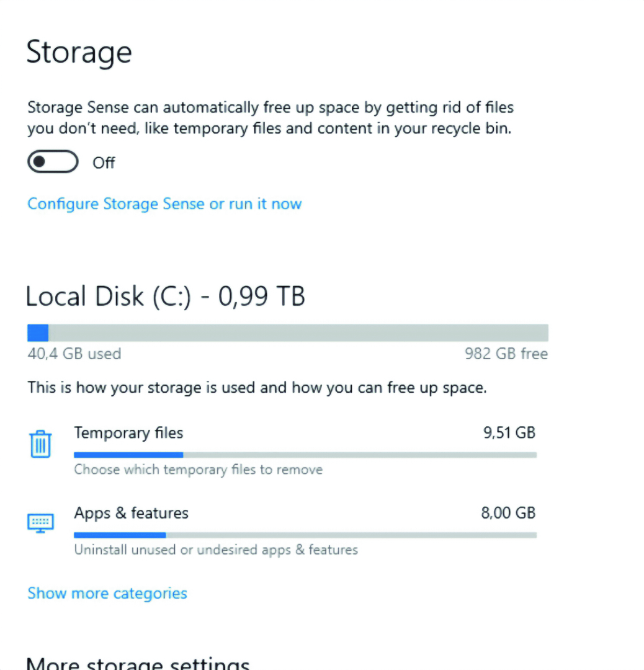Click 'Choose which temporary files to remove'

pyautogui.click(x=199, y=470)
